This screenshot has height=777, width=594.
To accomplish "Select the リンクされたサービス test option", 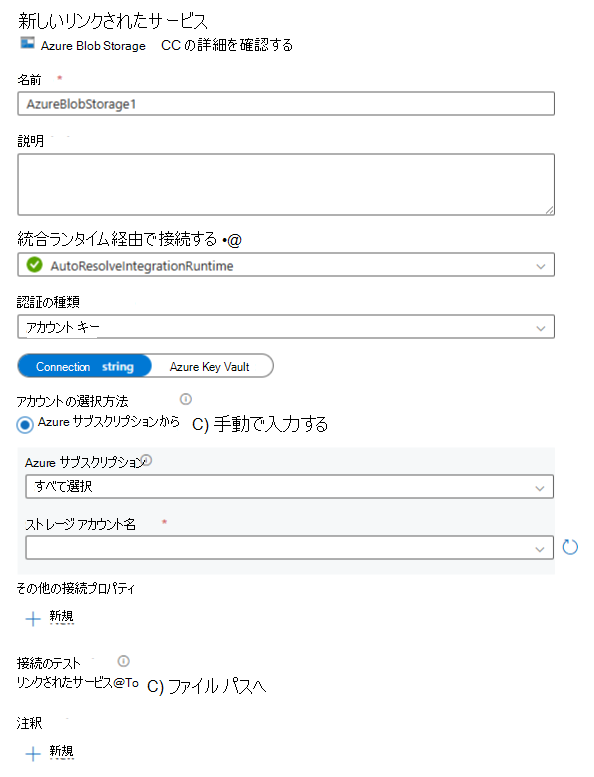I will click(78, 683).
